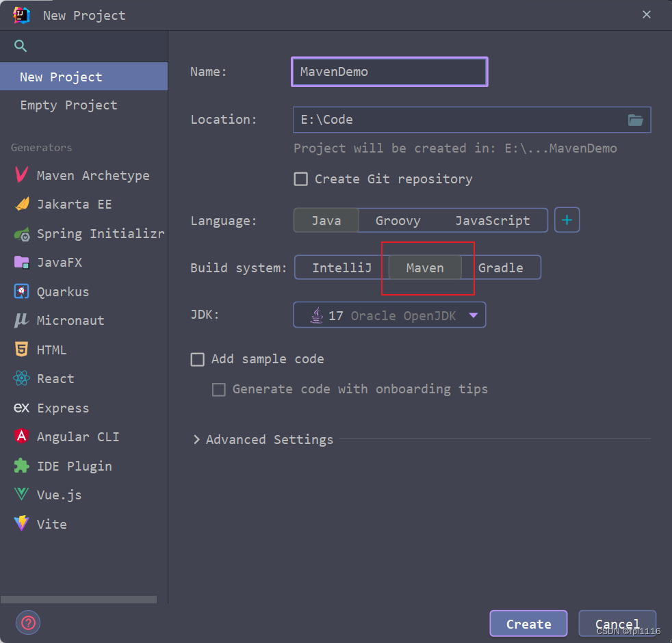The width and height of the screenshot is (672, 643).
Task: Choose the Angular CLI shield icon
Action: click(21, 436)
